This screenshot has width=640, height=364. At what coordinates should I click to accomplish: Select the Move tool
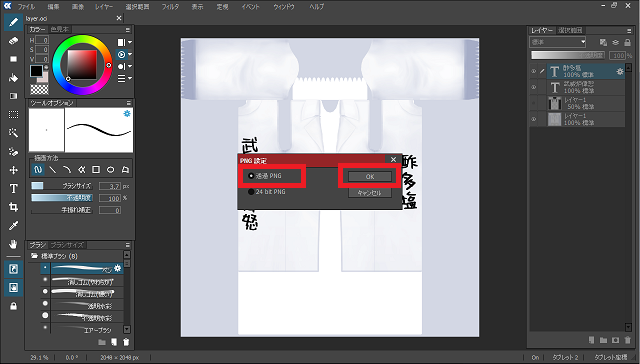(13, 170)
